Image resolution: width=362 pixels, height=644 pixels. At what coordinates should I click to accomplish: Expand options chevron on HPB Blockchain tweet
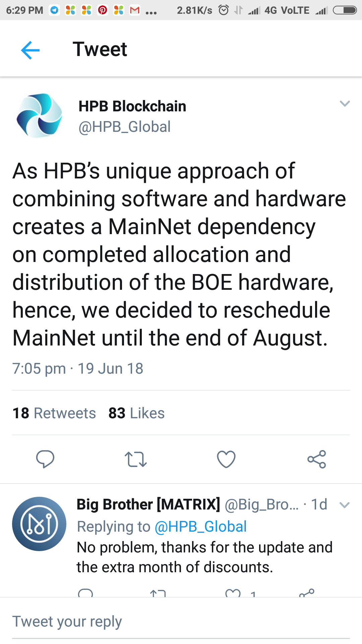345,104
